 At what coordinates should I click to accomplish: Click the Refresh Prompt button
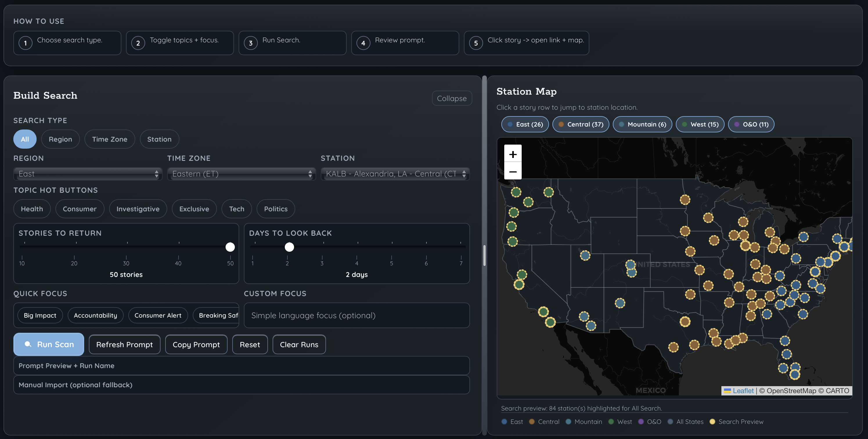[x=124, y=344]
